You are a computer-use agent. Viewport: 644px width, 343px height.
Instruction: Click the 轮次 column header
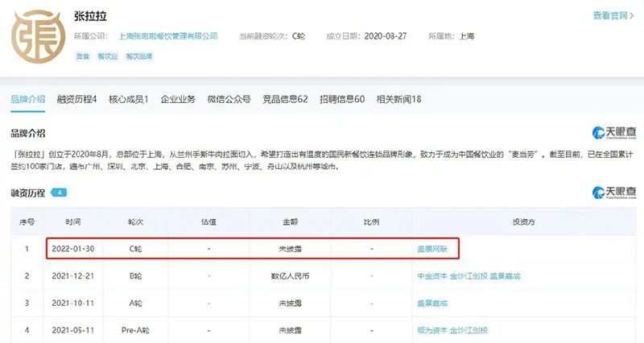pos(135,221)
